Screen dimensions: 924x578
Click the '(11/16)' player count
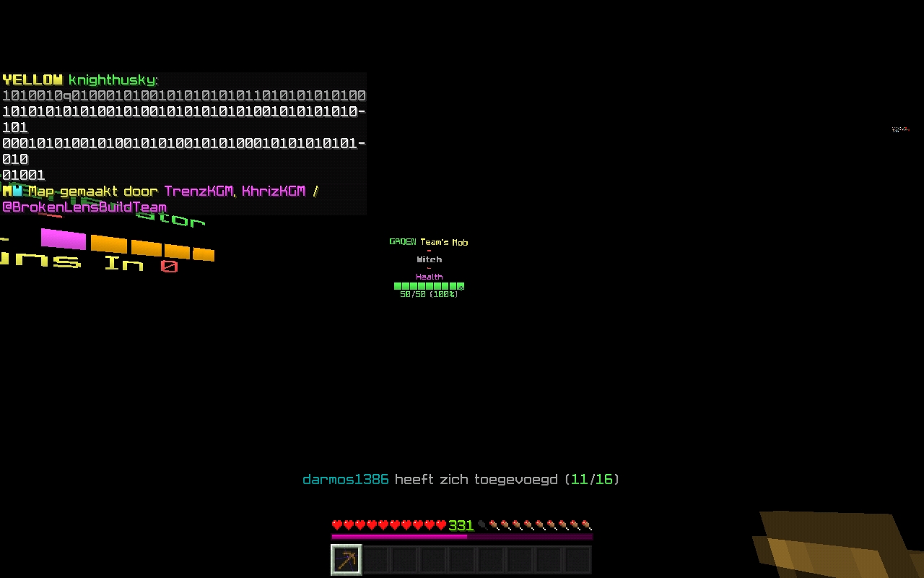592,480
